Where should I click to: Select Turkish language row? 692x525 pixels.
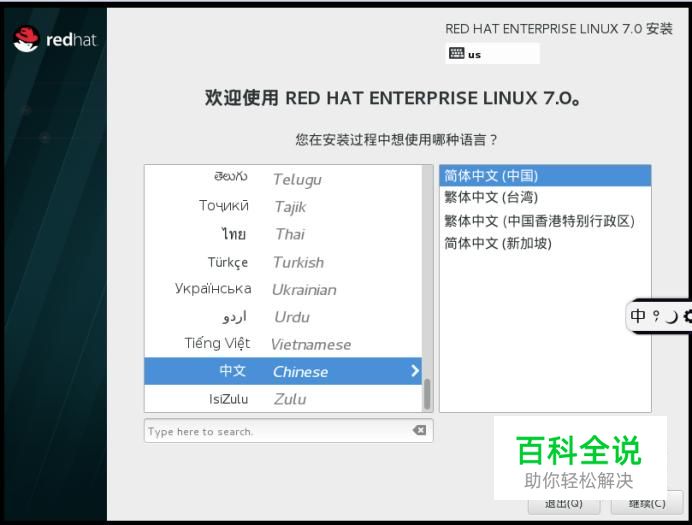click(x=283, y=262)
